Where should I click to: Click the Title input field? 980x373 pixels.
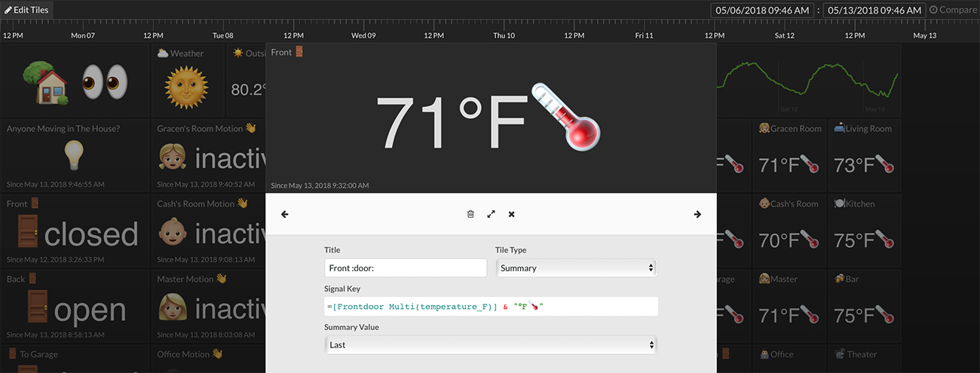coord(406,268)
